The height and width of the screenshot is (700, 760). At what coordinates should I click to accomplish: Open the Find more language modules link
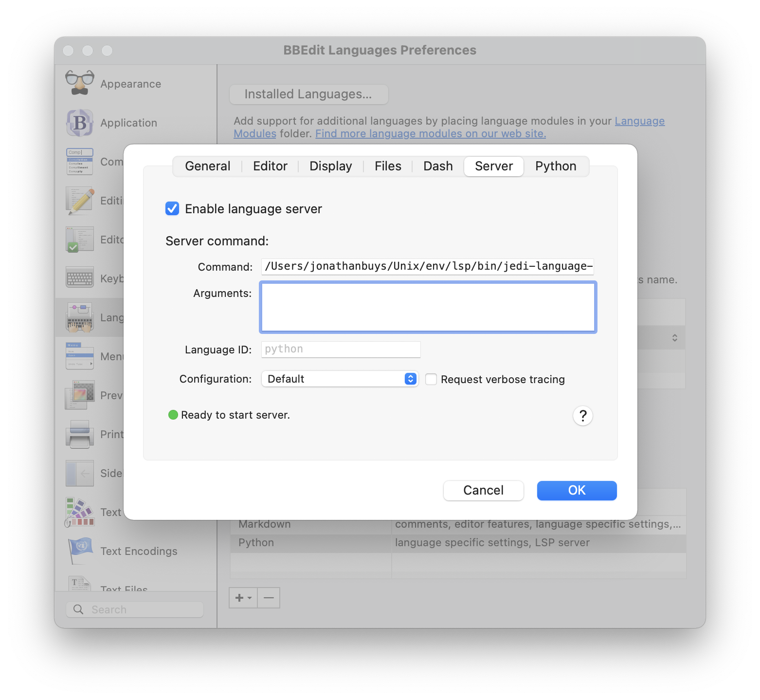[x=430, y=133]
